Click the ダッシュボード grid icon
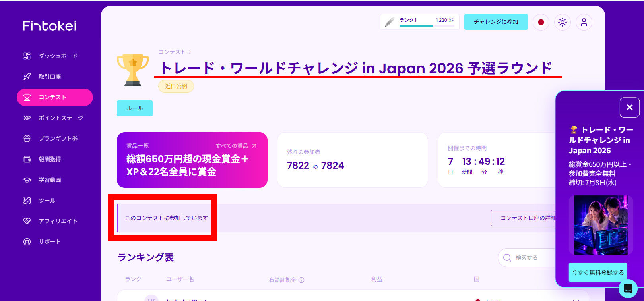The image size is (644, 301). click(x=27, y=56)
